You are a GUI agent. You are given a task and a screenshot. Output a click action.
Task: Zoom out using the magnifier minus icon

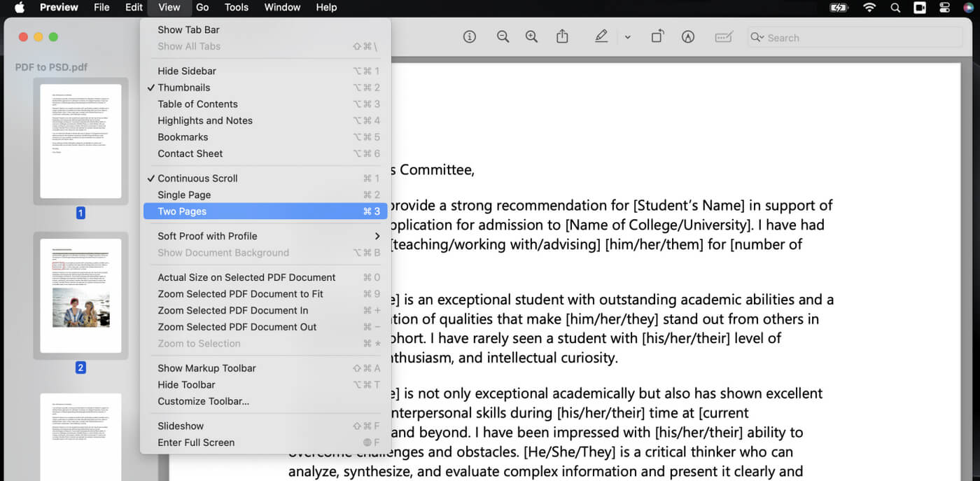(503, 36)
